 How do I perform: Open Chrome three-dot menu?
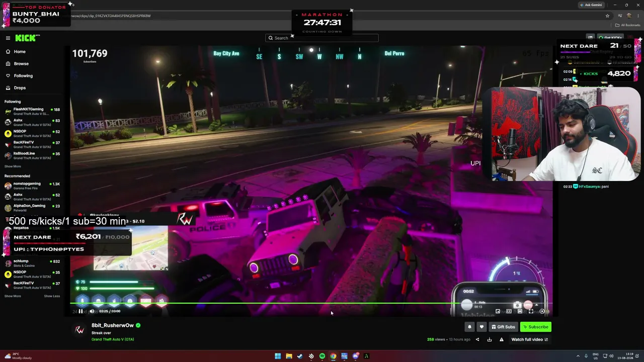pyautogui.click(x=637, y=16)
